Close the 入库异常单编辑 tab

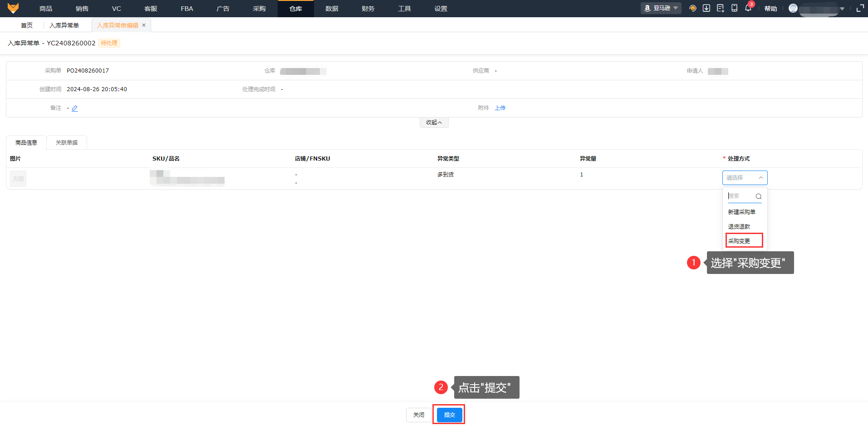coord(144,25)
